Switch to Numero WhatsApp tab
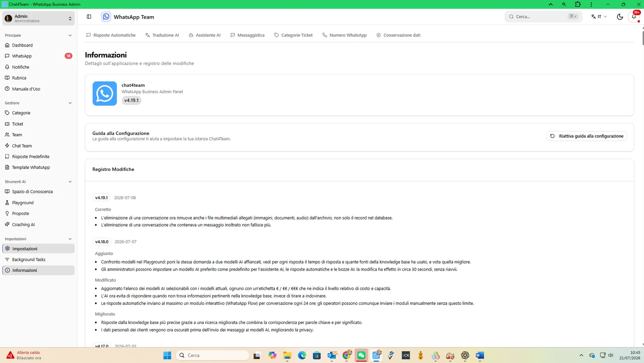644x363 pixels. point(345,35)
